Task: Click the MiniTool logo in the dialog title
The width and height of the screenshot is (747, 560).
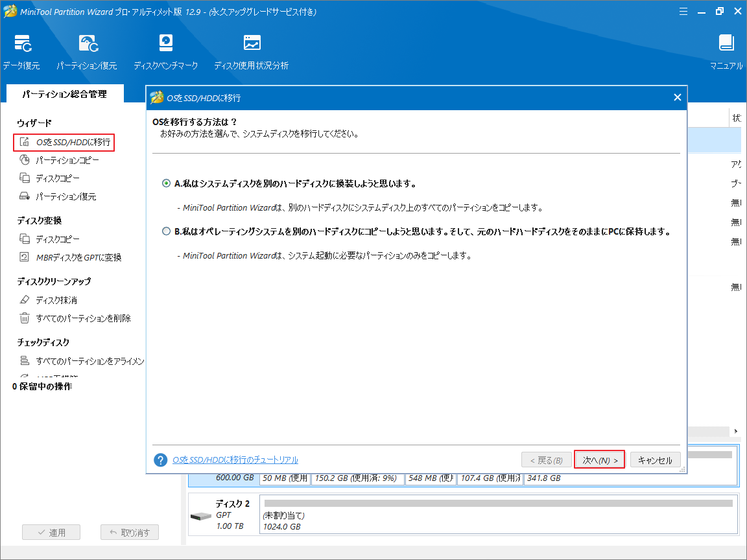Action: pyautogui.click(x=157, y=98)
